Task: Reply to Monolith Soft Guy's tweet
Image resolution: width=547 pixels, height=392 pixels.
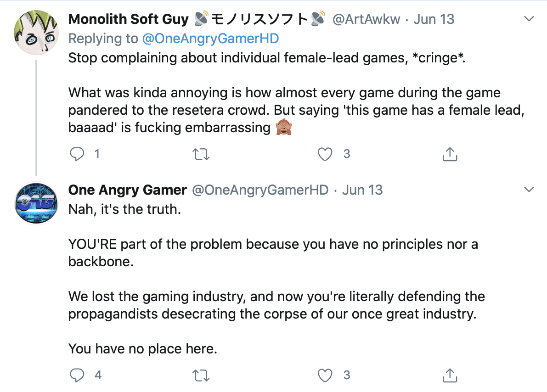Action: pyautogui.click(x=76, y=155)
